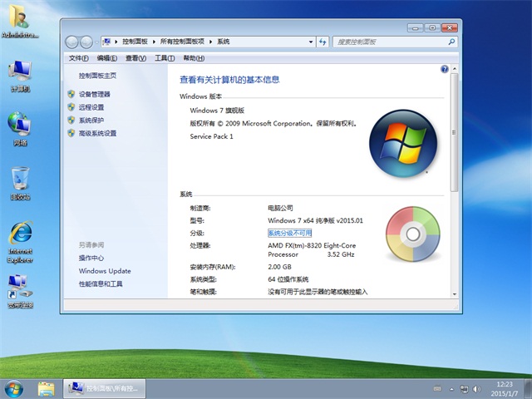
Task: Open 系统保护 (System protection) in the sidebar
Action: 91,121
